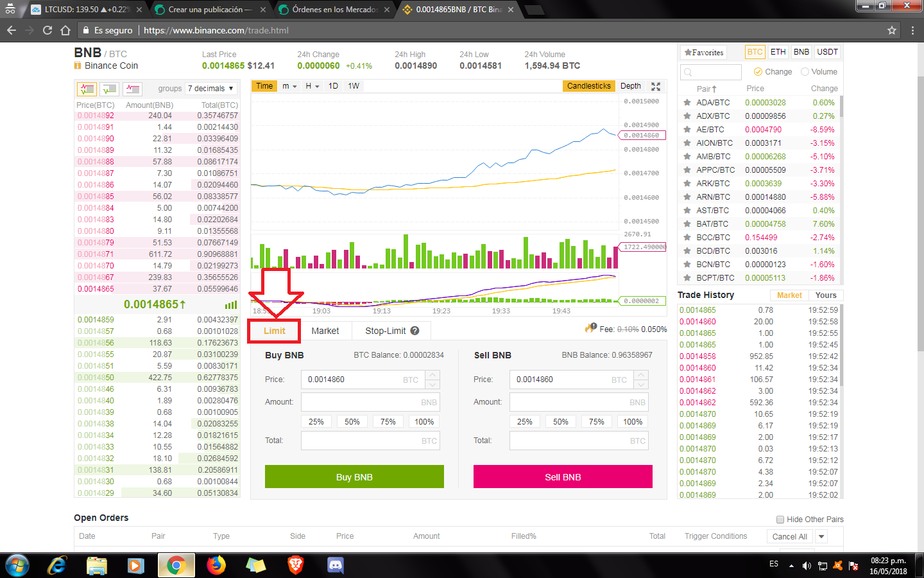Click the pair search input box

click(x=710, y=72)
